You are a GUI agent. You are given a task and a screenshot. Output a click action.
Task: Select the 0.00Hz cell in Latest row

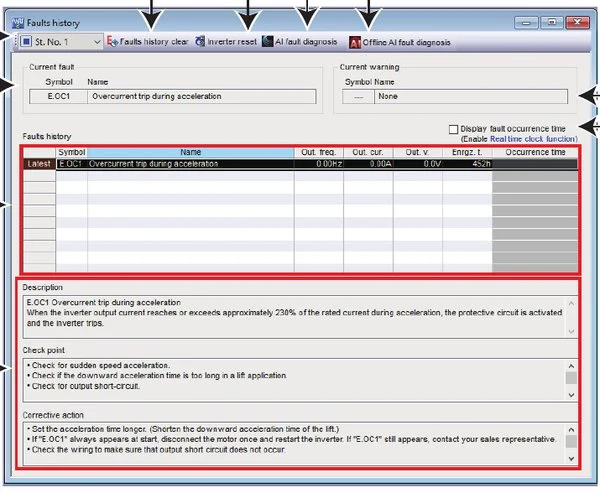click(319, 164)
